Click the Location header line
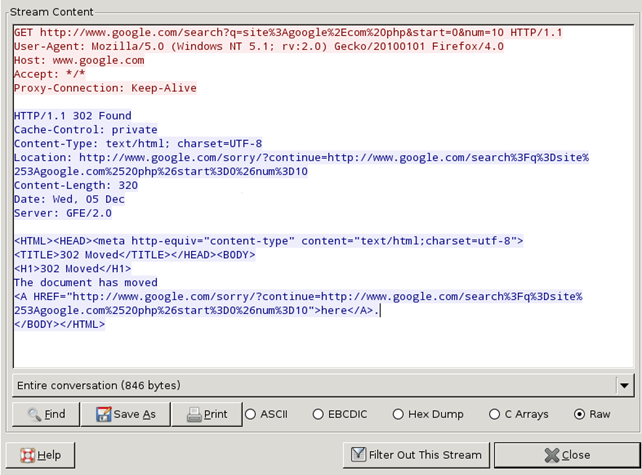The image size is (642, 475). click(300, 158)
